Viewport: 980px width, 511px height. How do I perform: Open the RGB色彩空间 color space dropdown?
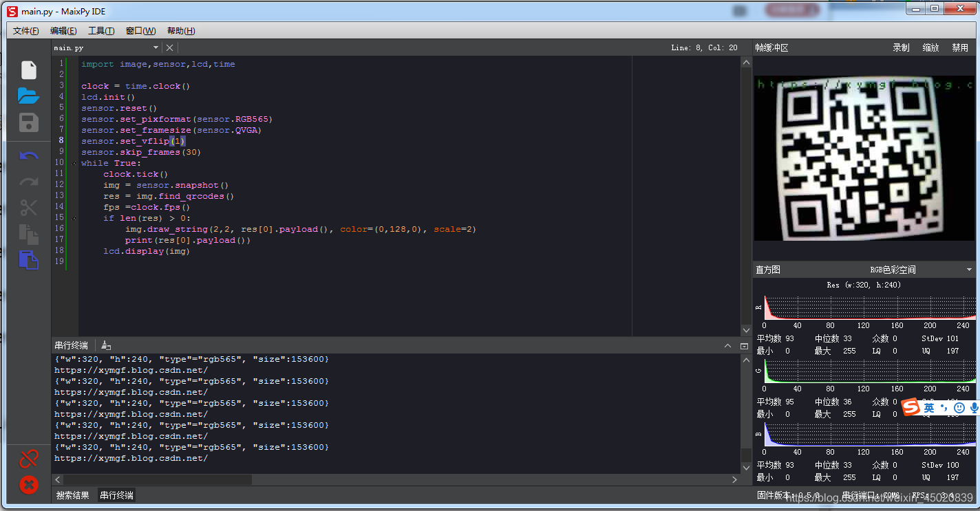pyautogui.click(x=922, y=270)
